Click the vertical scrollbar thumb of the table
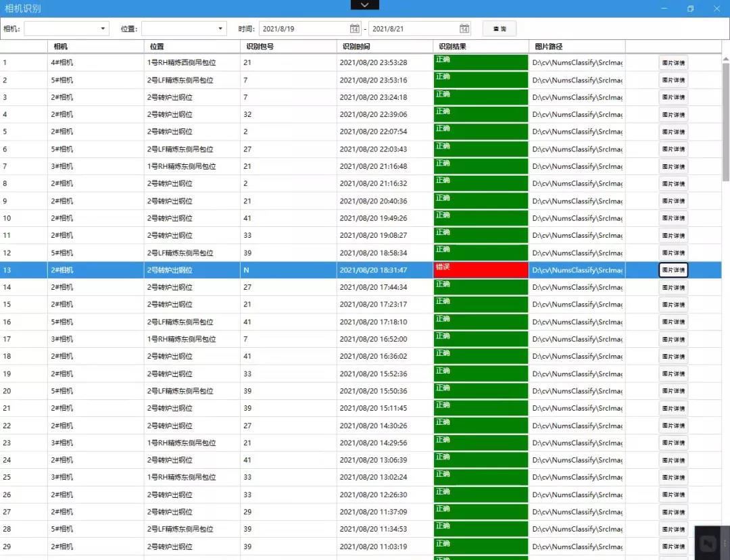The image size is (730, 560). (726, 122)
